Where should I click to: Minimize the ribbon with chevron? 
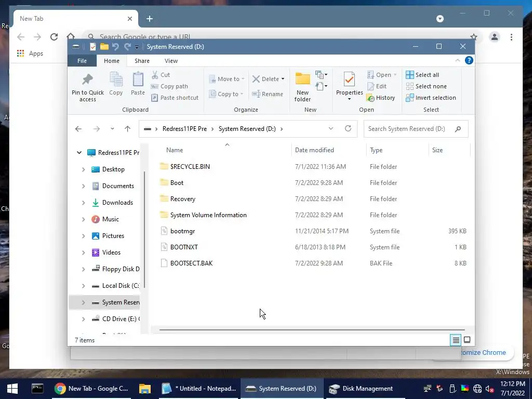[x=457, y=60]
